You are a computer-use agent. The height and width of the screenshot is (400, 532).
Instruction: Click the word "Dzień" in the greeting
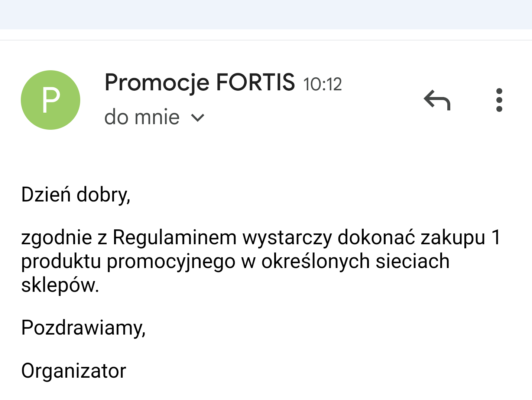pyautogui.click(x=46, y=194)
